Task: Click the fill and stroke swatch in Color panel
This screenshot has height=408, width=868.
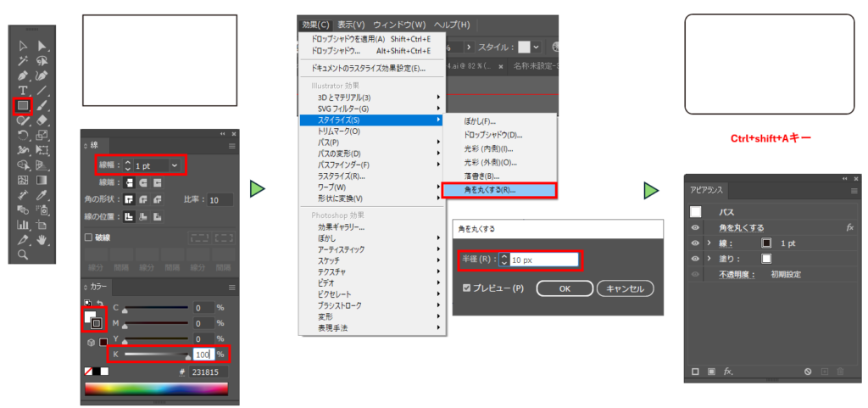Action: click(92, 319)
